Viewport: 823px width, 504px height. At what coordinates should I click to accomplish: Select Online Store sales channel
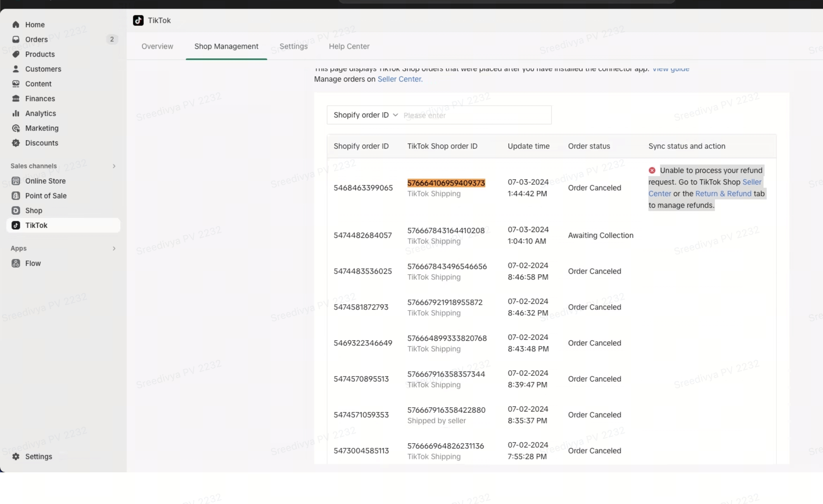coord(45,181)
